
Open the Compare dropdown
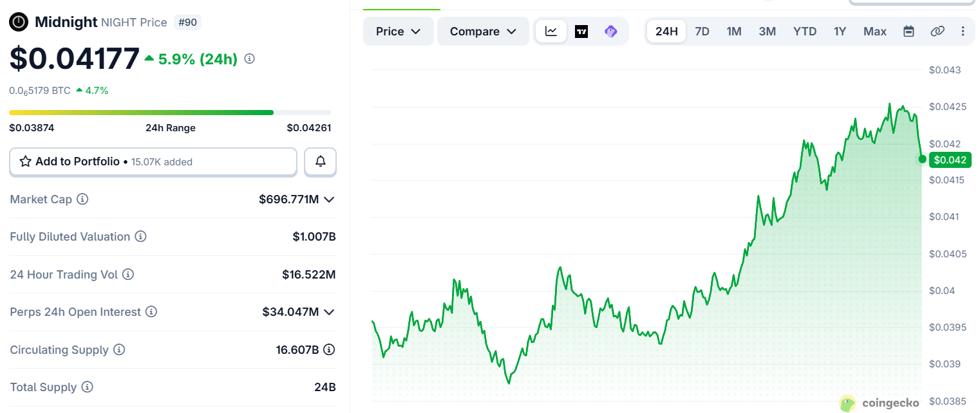click(483, 32)
